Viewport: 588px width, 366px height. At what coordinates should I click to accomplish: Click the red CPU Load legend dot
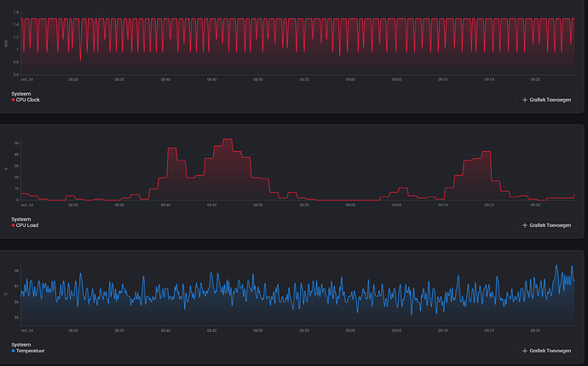click(13, 225)
